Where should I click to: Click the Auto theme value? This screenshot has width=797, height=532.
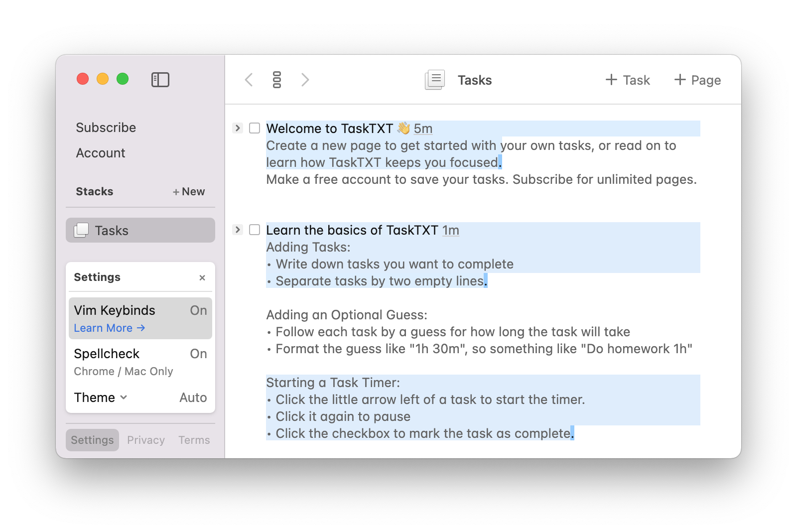click(193, 398)
